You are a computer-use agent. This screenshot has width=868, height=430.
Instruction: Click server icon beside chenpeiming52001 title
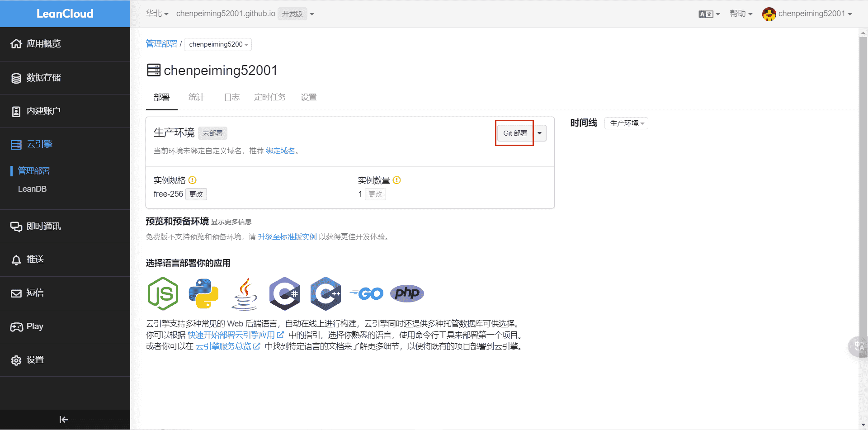[154, 70]
